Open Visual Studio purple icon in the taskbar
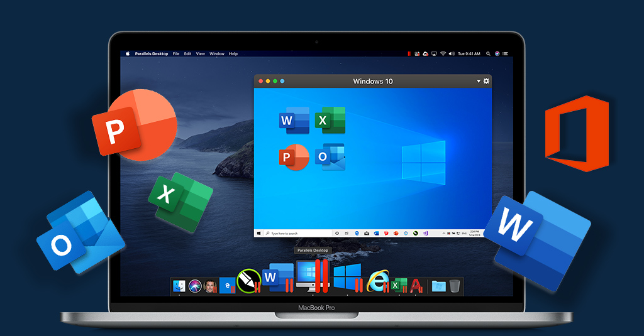 [x=426, y=234]
